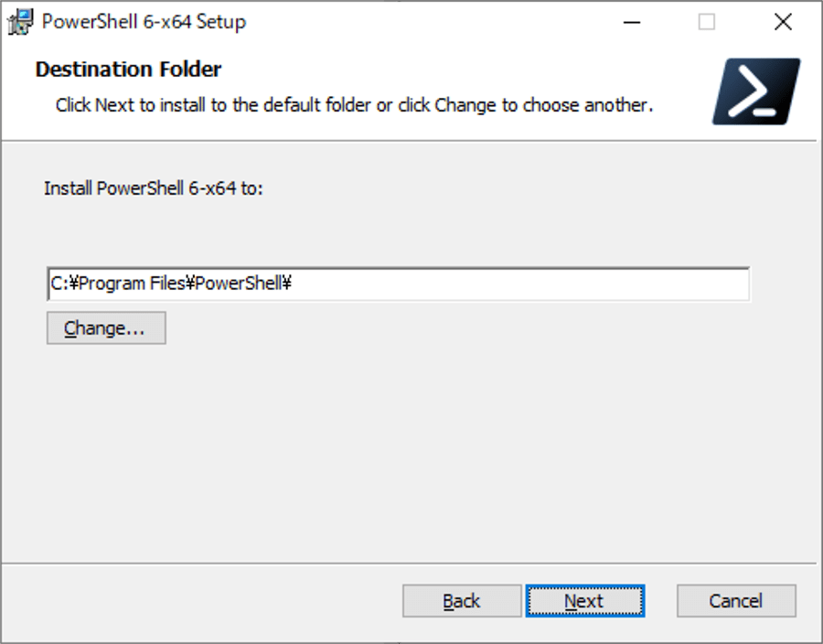Open the installer icon system menu
The width and height of the screenshot is (823, 644).
[x=20, y=22]
